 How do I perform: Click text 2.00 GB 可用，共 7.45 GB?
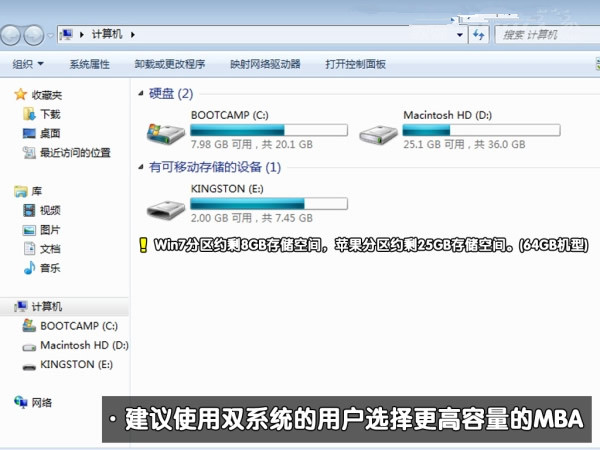tap(252, 218)
